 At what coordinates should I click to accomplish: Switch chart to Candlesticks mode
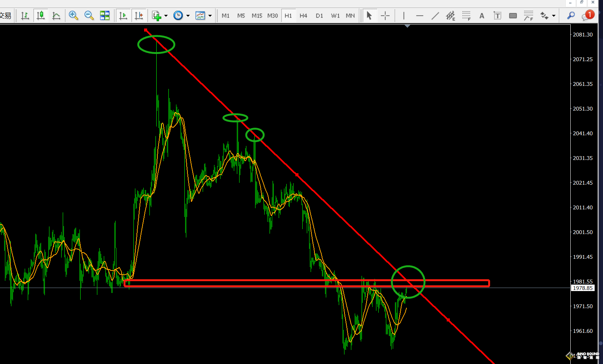[41, 16]
